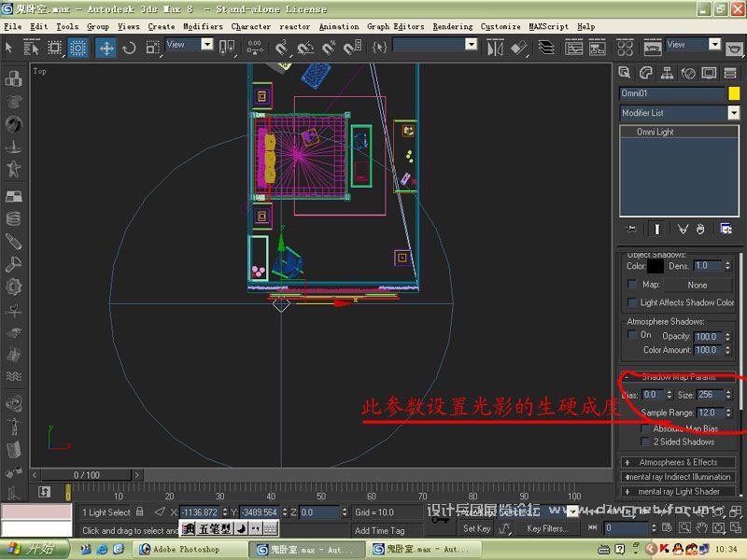
Task: Expand mental ray Indirect Illumination rollout
Action: coord(679,477)
